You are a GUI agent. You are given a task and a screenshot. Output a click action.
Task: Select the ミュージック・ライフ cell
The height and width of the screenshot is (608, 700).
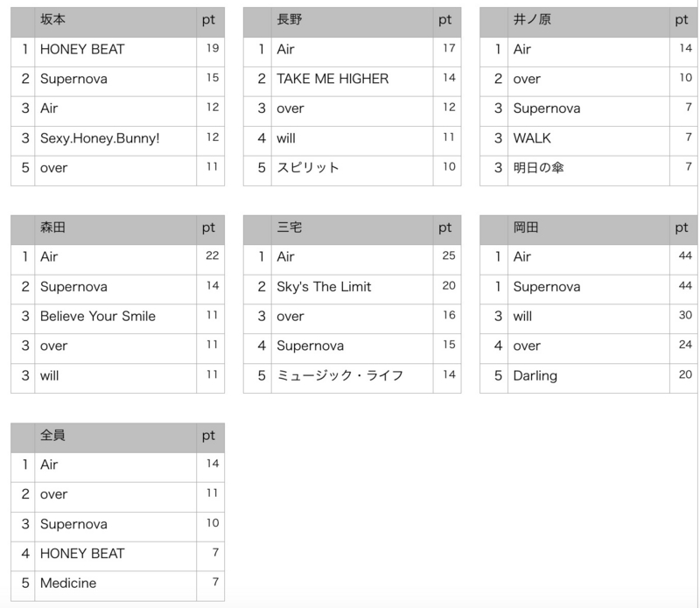pos(353,378)
